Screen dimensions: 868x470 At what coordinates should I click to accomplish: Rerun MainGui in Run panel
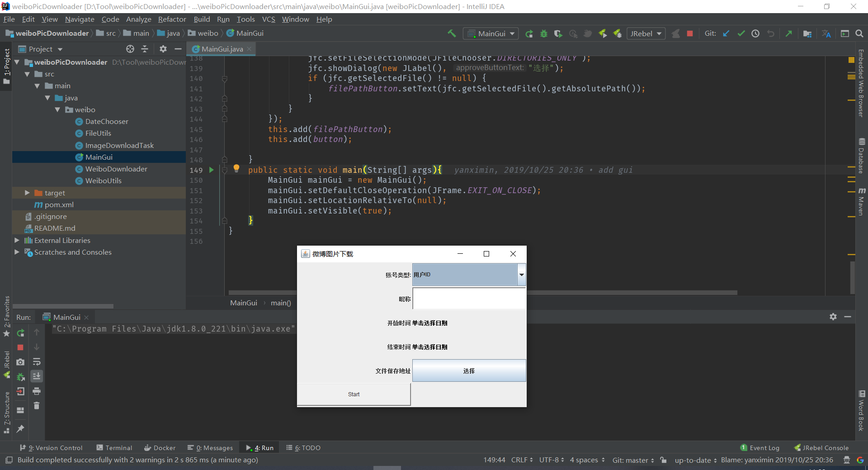coord(20,333)
